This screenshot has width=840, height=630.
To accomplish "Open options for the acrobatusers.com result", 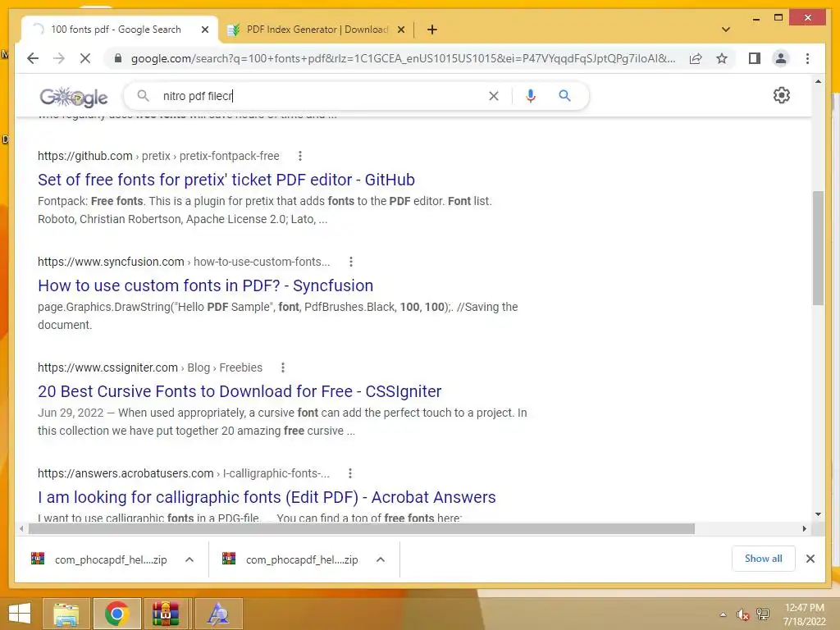I will point(349,473).
